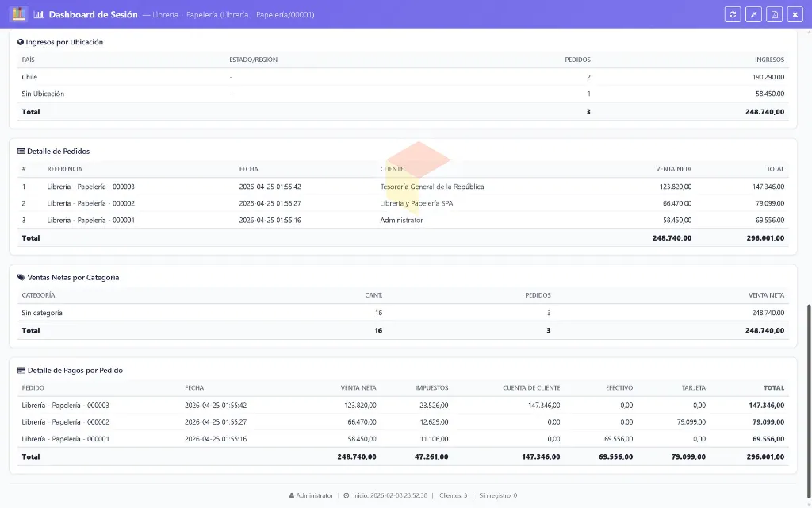Click the INGRESOS column header
Image resolution: width=812 pixels, height=508 pixels.
769,60
